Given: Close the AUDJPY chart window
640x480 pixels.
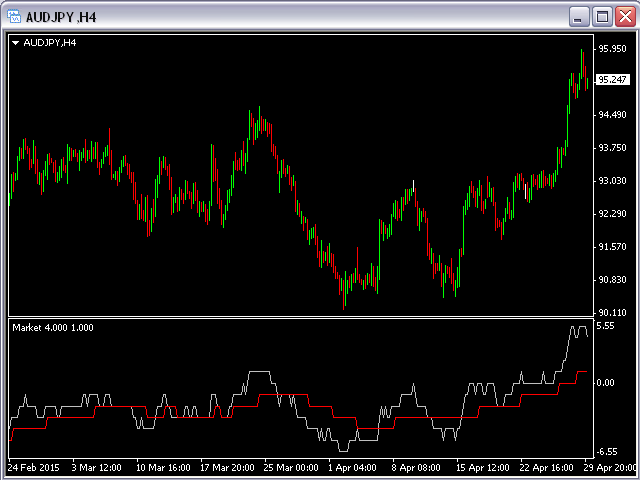Looking at the screenshot, I should coord(624,16).
